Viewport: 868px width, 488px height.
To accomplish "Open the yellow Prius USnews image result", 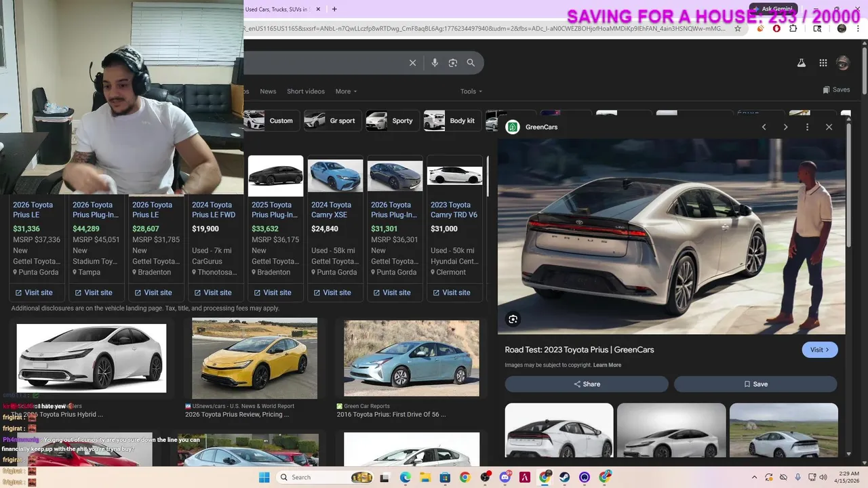I will coord(254,359).
